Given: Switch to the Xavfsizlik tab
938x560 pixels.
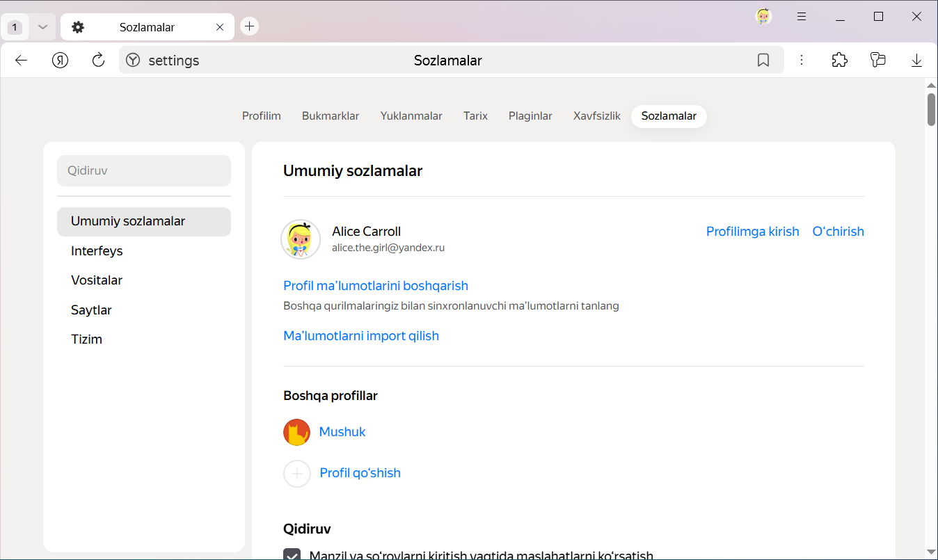Looking at the screenshot, I should click(596, 116).
